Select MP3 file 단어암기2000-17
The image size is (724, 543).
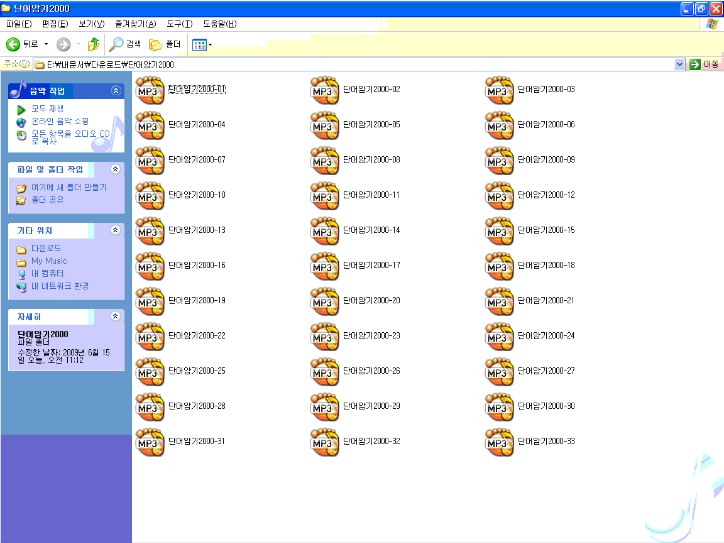(355, 266)
